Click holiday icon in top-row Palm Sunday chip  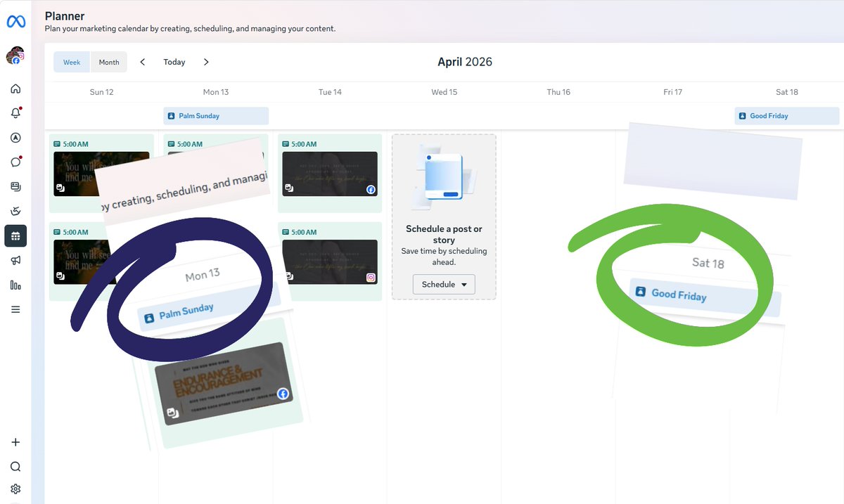172,116
